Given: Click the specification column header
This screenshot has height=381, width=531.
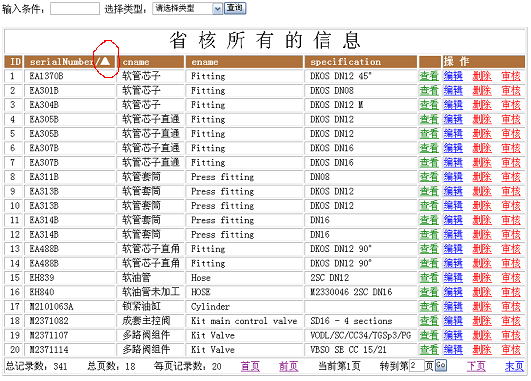Looking at the screenshot, I should [x=361, y=62].
